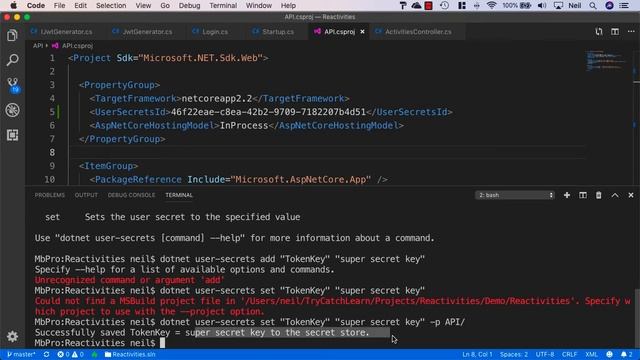Click Spaces: 2 indentation setting
This screenshot has width=640, height=360.
(x=514, y=354)
